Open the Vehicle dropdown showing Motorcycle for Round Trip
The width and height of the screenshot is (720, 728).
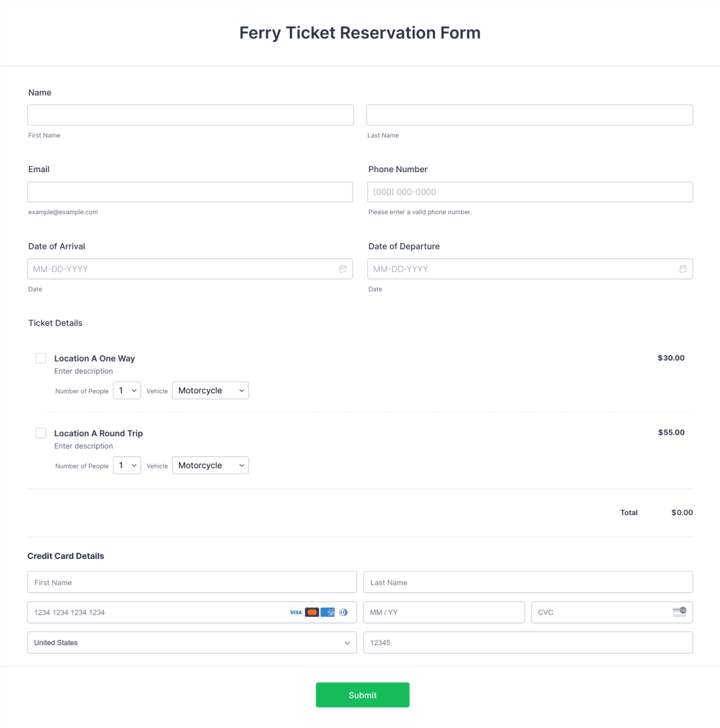[210, 465]
